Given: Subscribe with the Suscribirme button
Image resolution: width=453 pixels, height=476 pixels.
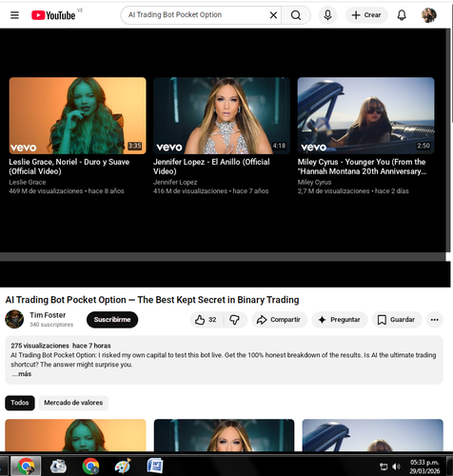Looking at the screenshot, I should [x=112, y=320].
